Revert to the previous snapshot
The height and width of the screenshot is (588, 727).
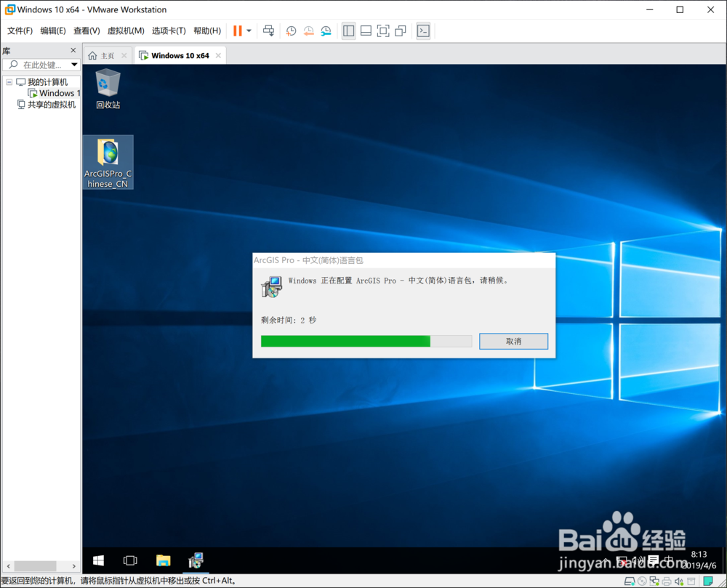308,31
